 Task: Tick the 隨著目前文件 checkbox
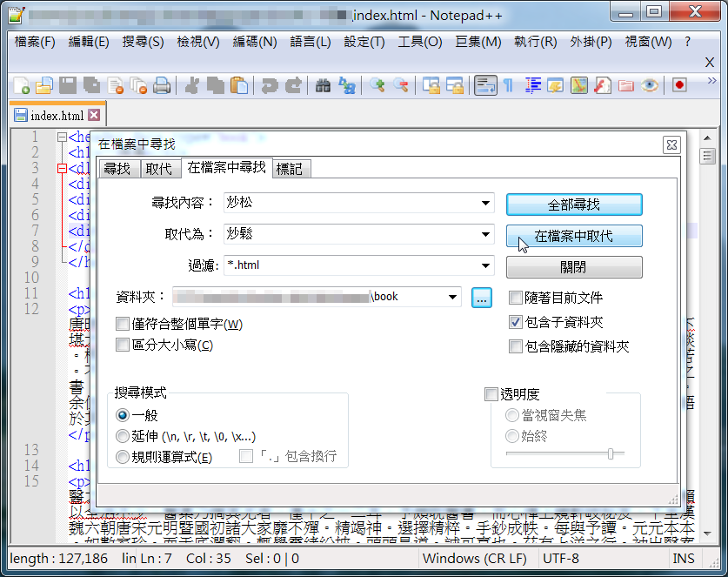tap(516, 298)
